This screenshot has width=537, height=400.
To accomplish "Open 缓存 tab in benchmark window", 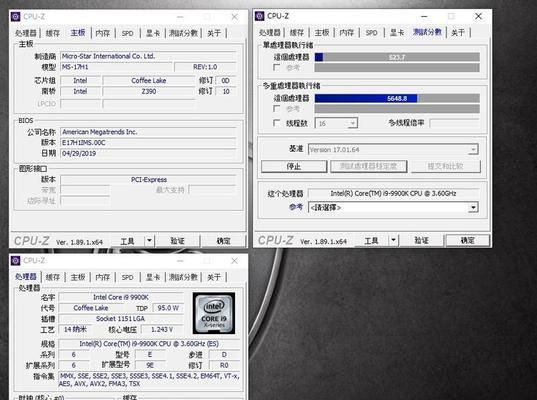I will (297, 32).
